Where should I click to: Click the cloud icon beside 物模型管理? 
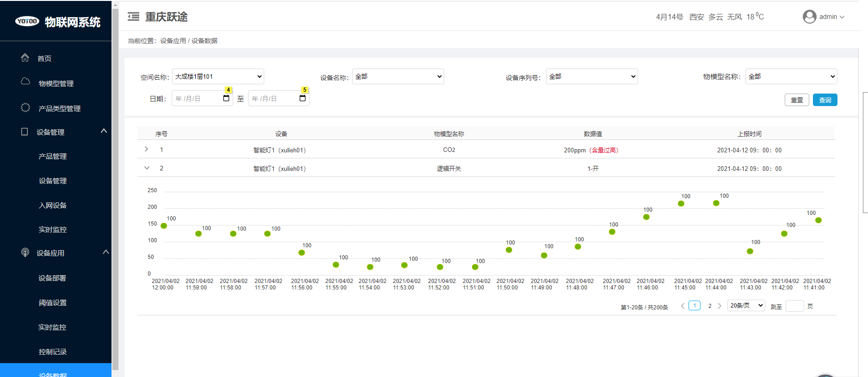pos(25,81)
